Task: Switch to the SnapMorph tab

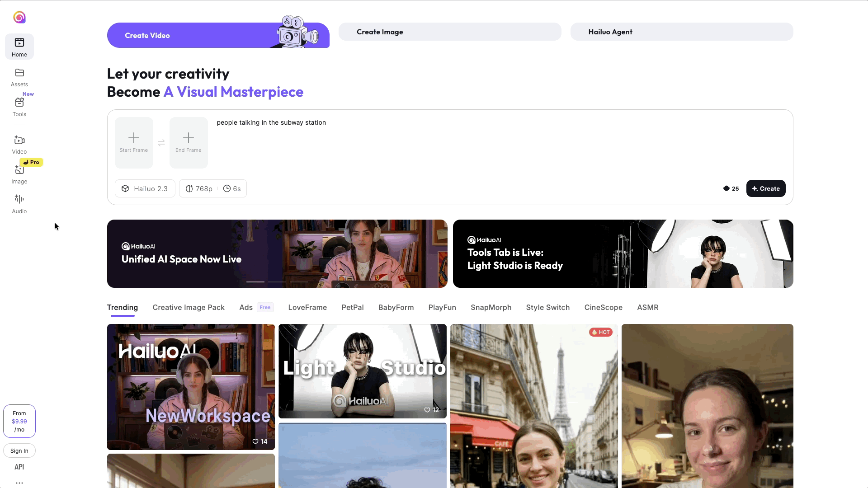Action: tap(491, 307)
